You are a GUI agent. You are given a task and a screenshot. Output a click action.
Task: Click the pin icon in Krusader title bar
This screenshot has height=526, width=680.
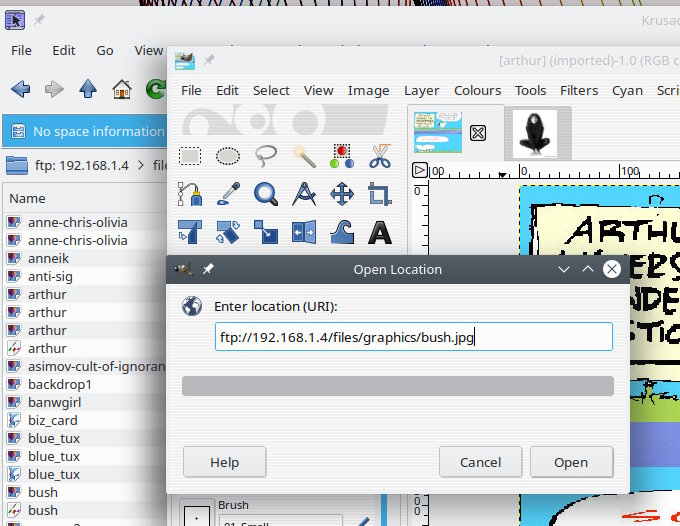[39, 20]
